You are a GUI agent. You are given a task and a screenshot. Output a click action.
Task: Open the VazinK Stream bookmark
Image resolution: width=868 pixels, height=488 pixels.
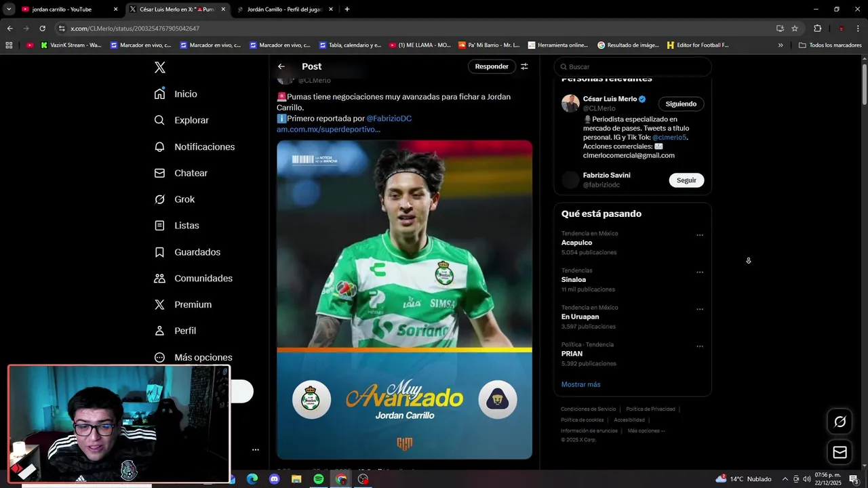71,45
